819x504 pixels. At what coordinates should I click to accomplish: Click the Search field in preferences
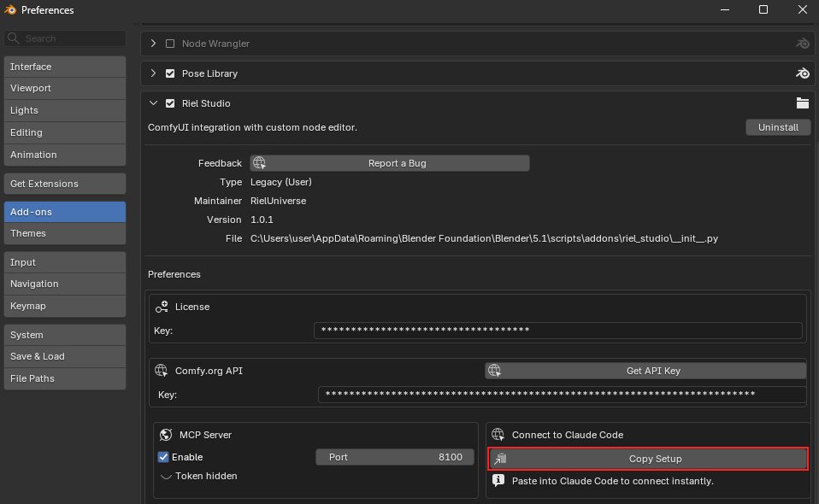pyautogui.click(x=65, y=38)
